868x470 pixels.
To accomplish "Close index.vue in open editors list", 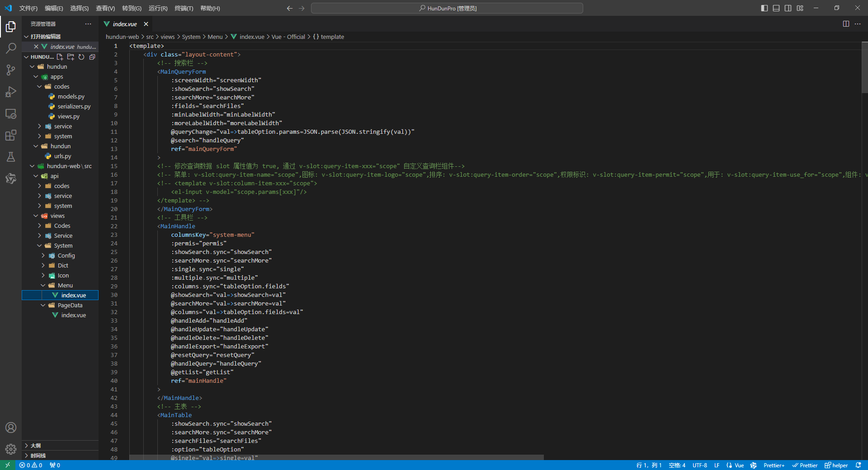I will coord(36,47).
